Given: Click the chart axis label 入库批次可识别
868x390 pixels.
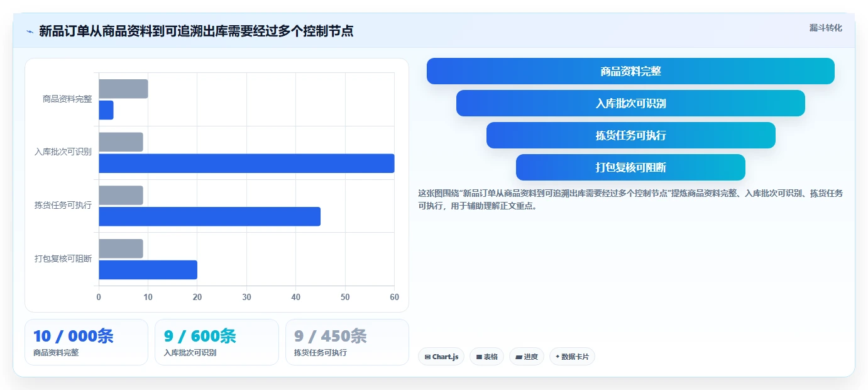Looking at the screenshot, I should click(x=63, y=152).
